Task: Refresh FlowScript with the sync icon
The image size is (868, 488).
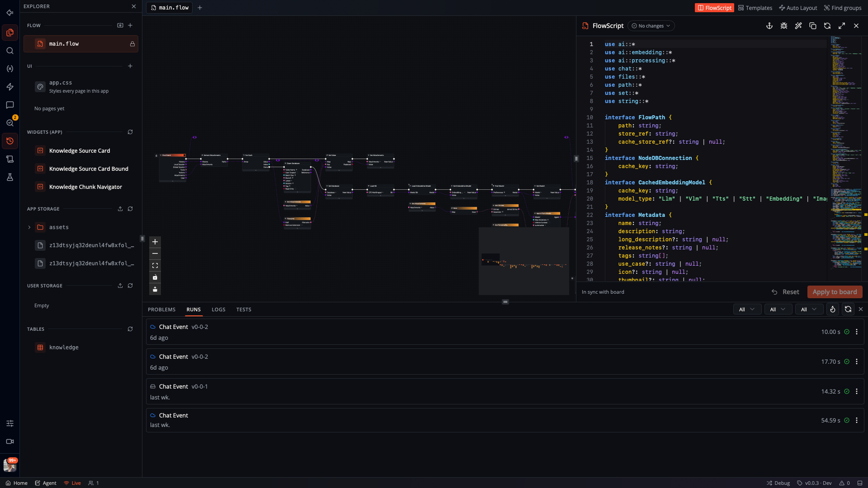Action: pos(827,26)
